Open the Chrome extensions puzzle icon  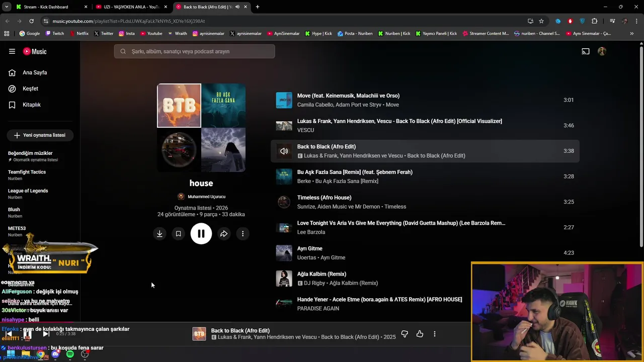click(x=595, y=21)
